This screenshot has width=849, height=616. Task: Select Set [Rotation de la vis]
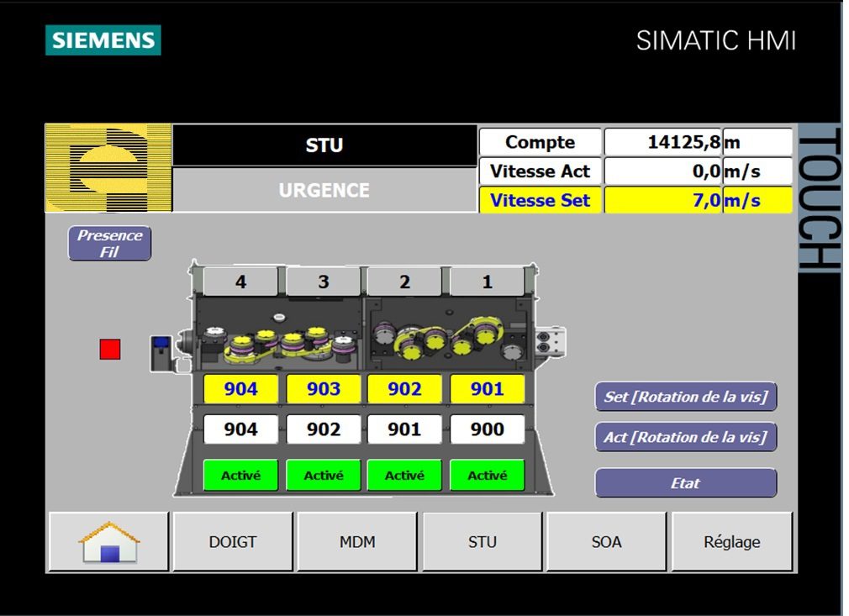coord(686,397)
